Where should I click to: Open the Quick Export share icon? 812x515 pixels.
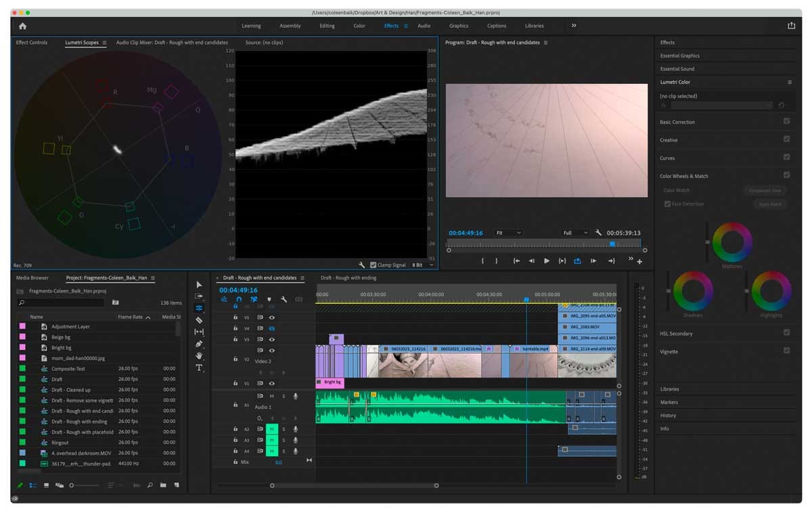pyautogui.click(x=791, y=26)
